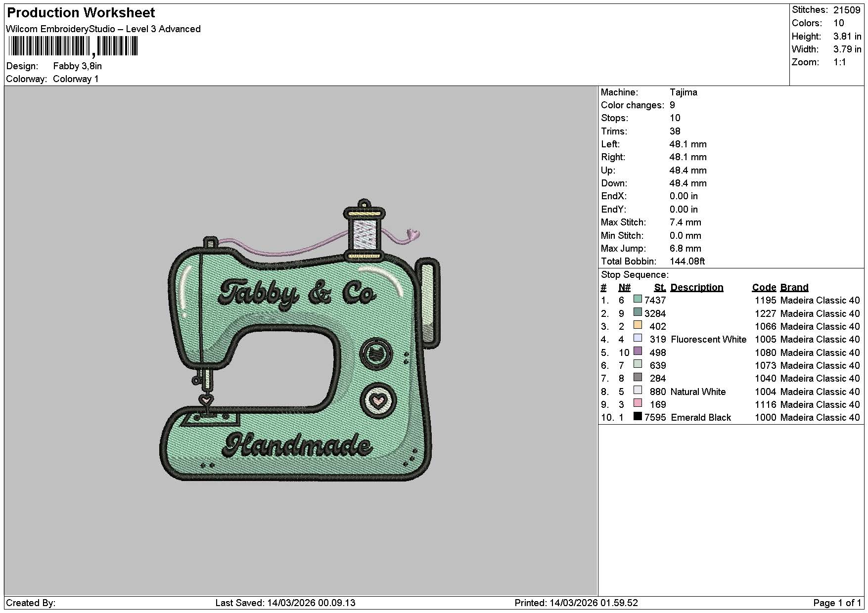Click the "Natural White" description text
868x613 pixels.
(x=698, y=392)
